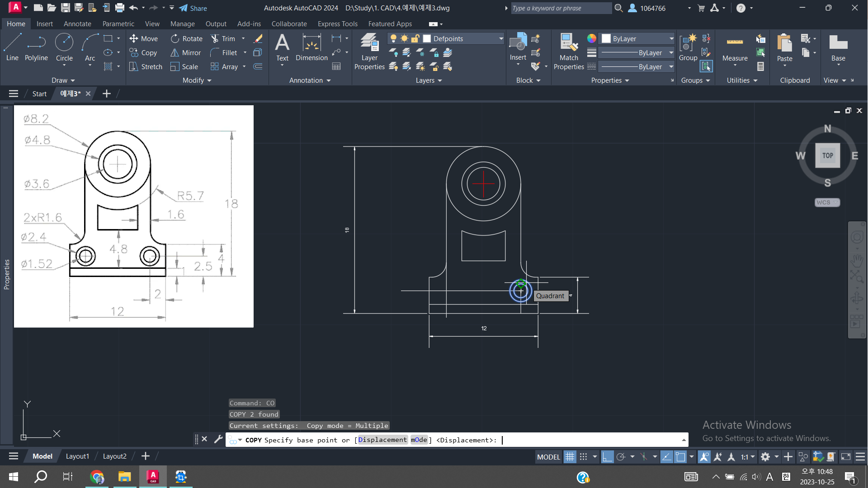This screenshot has width=868, height=488.
Task: Switch to the Annotate ribbon tab
Action: pos(77,24)
